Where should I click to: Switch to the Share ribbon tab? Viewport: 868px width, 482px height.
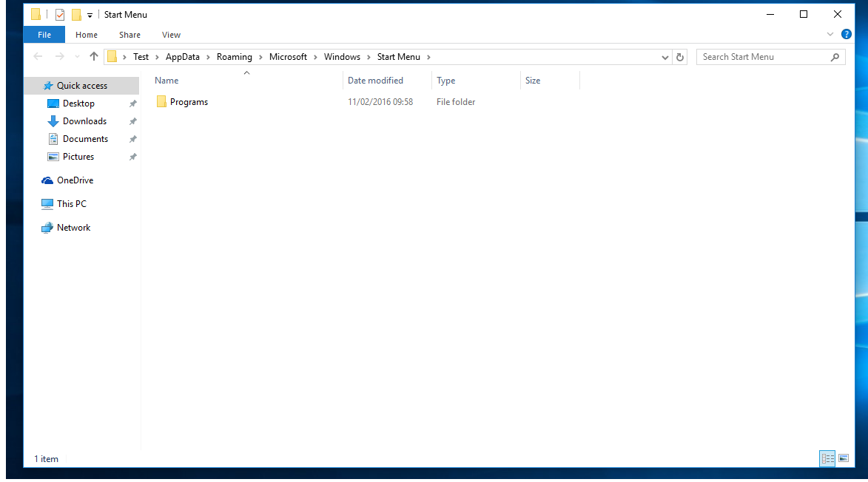[129, 35]
